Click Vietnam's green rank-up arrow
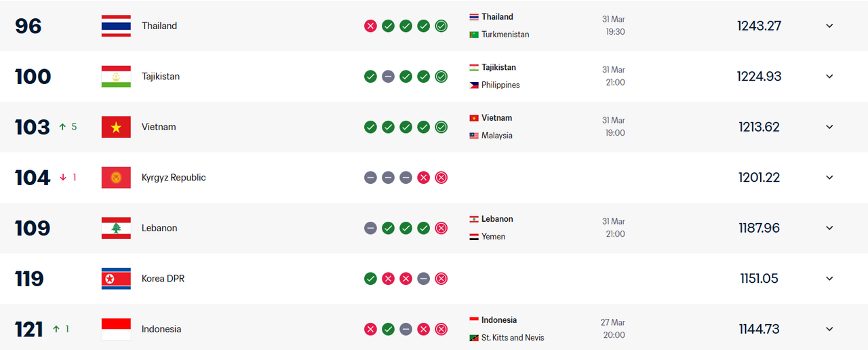 62,127
